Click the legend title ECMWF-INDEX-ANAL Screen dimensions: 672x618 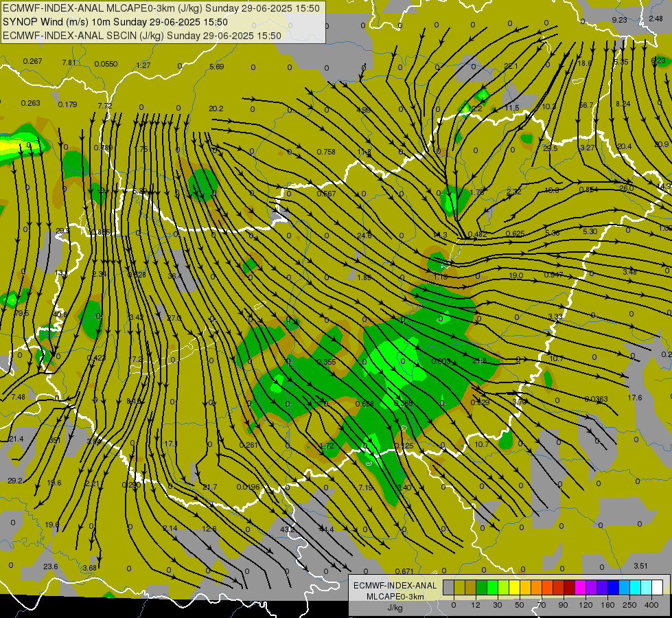click(395, 586)
